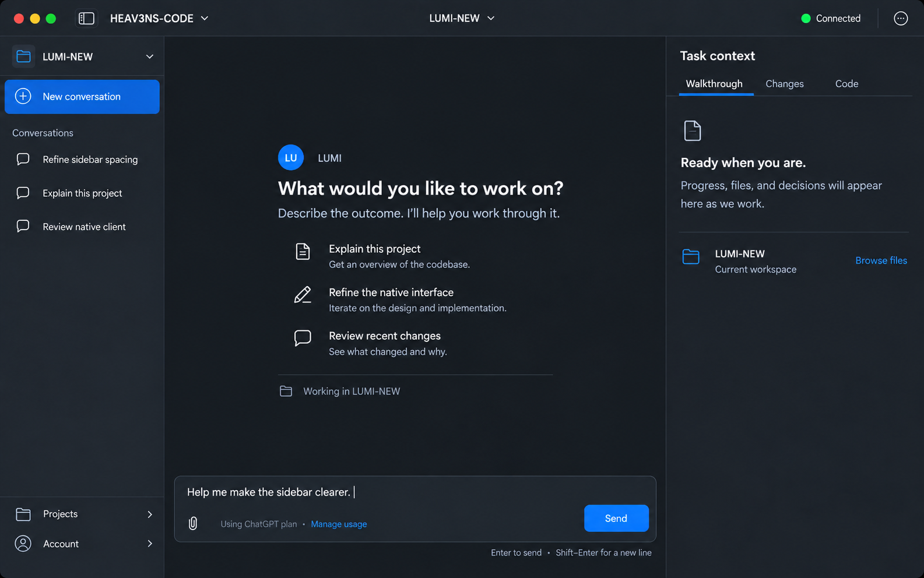The width and height of the screenshot is (924, 578).
Task: Click the folder icon beside Current workspace
Action: tap(691, 256)
